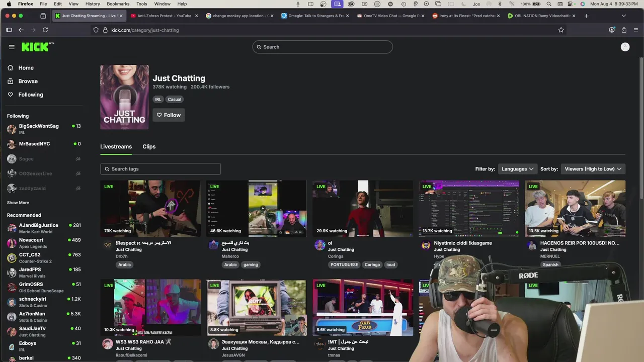
Task: Open the Firefox sidebar toggle icon
Action: pyautogui.click(x=9, y=30)
